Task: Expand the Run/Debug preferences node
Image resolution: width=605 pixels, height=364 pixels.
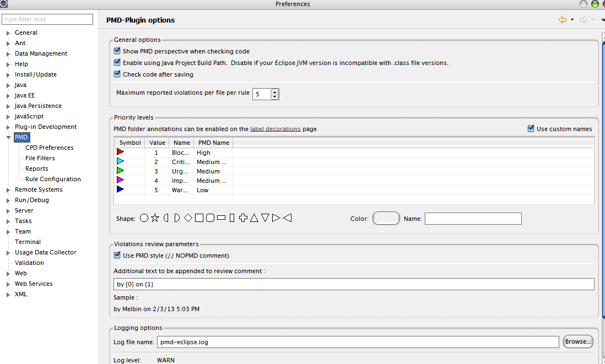Action: [x=8, y=200]
